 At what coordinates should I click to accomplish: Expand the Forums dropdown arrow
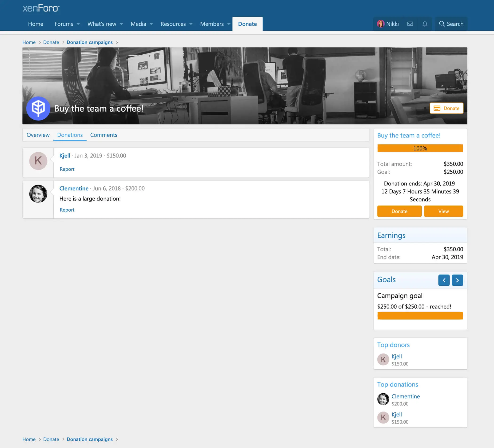(x=78, y=24)
